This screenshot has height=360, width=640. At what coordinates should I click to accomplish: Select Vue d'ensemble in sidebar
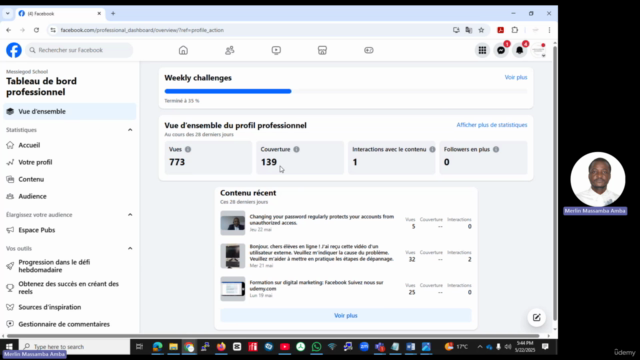69,111
